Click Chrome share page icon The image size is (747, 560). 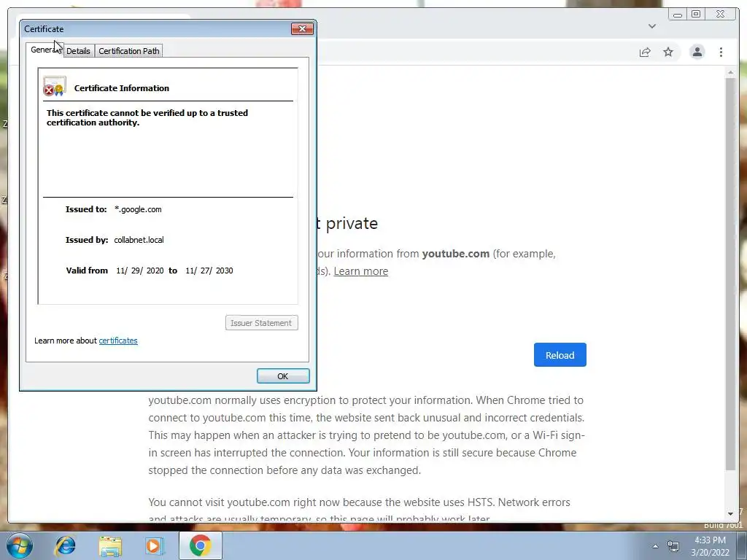[x=645, y=52]
